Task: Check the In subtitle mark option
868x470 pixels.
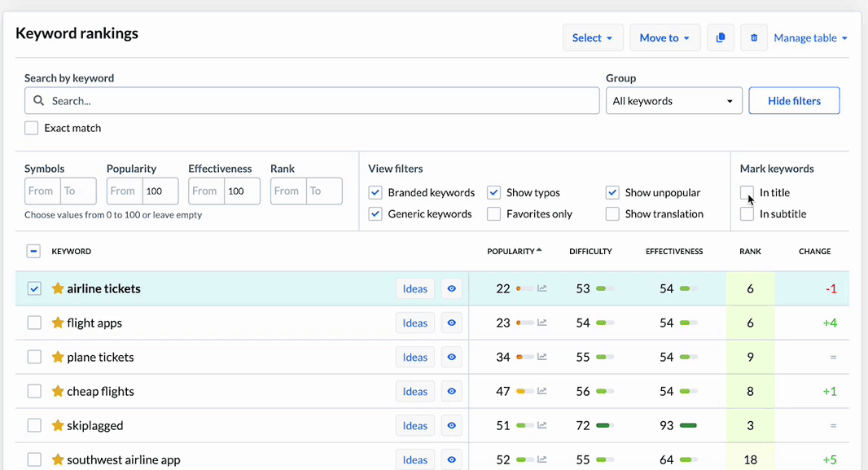Action: [x=747, y=213]
